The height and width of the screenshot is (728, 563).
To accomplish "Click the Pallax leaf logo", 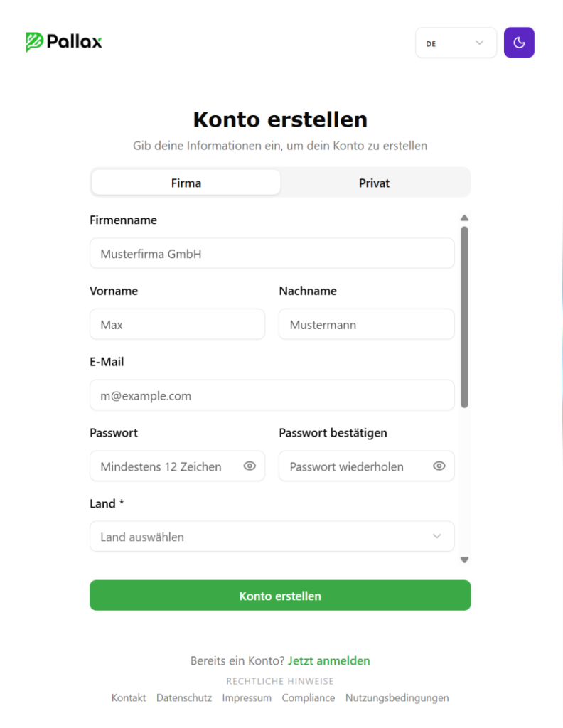I will click(34, 42).
